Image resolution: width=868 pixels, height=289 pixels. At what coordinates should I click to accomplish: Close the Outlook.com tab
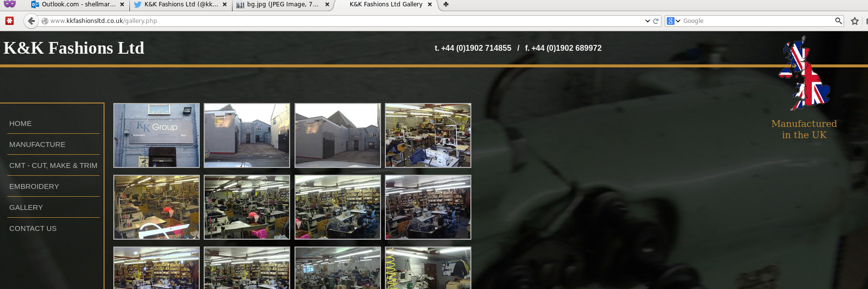[122, 4]
